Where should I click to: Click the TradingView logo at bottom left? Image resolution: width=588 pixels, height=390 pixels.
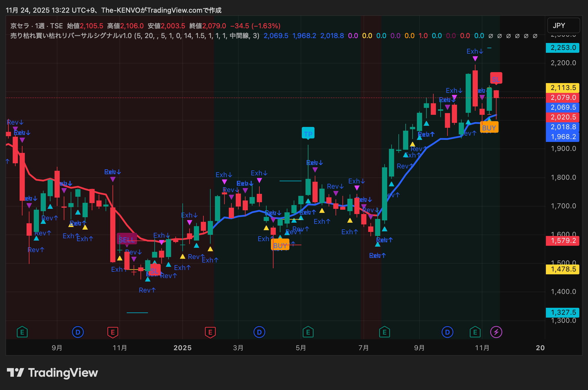pos(52,373)
